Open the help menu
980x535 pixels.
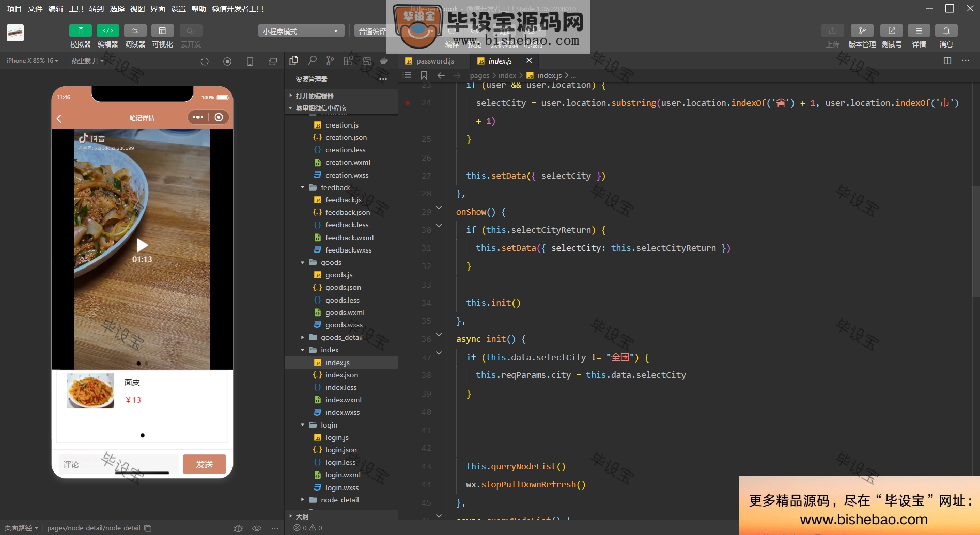coord(199,9)
